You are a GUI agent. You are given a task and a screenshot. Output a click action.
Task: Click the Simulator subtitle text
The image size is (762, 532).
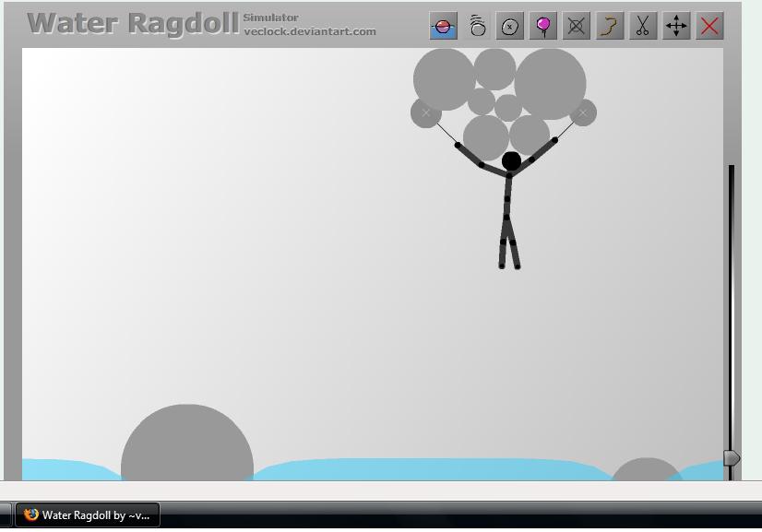coord(270,18)
